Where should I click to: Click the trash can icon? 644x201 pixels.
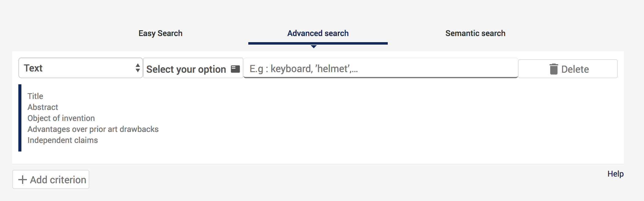click(553, 69)
